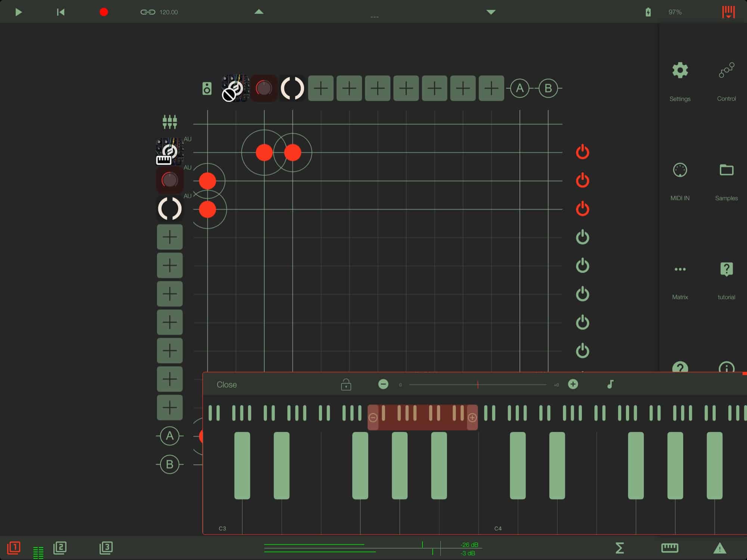Play the C4 key

click(x=498, y=516)
